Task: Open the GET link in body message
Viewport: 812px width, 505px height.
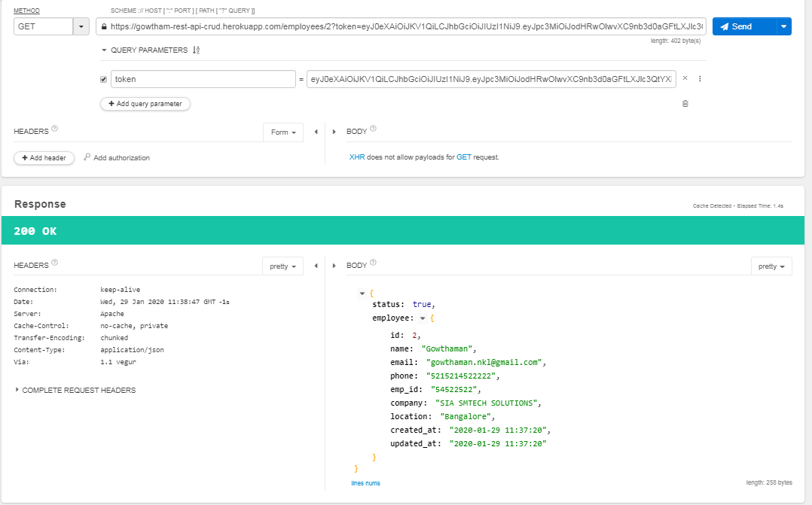Action: pyautogui.click(x=464, y=157)
